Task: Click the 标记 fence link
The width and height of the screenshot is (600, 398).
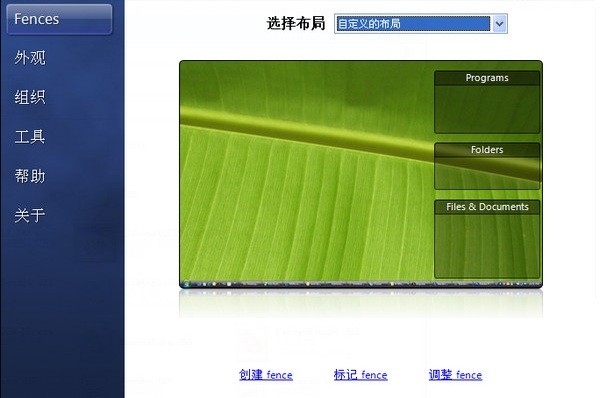Action: pos(360,375)
